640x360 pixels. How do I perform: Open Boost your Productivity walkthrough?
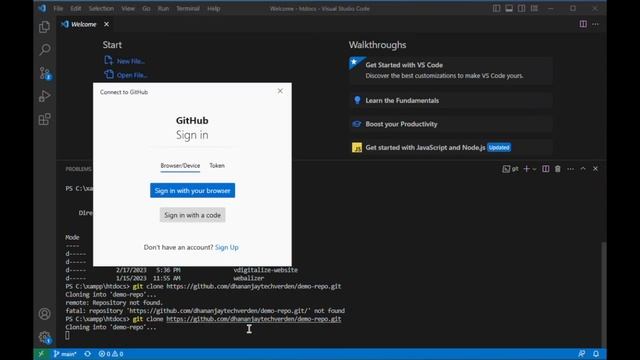click(x=451, y=124)
